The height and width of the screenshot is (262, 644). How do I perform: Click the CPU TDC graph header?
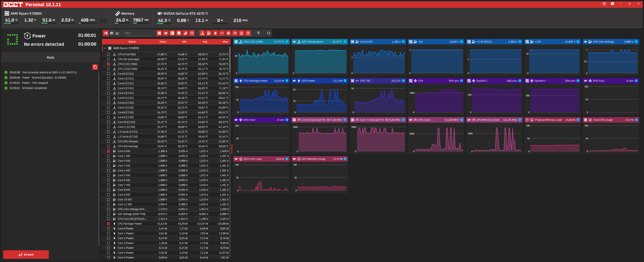tap(378, 81)
